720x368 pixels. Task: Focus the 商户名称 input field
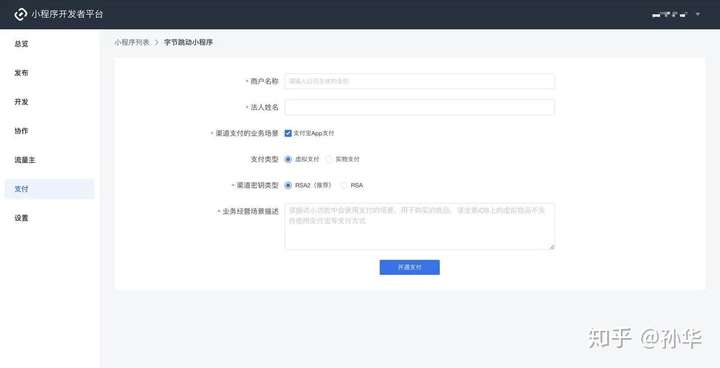(420, 81)
